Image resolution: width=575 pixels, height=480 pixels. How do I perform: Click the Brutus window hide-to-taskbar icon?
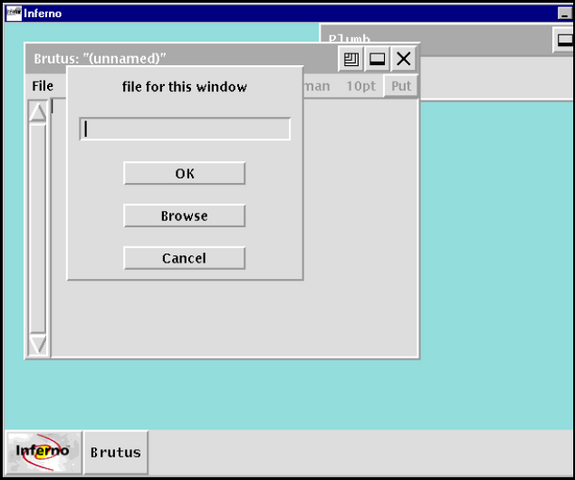[377, 59]
